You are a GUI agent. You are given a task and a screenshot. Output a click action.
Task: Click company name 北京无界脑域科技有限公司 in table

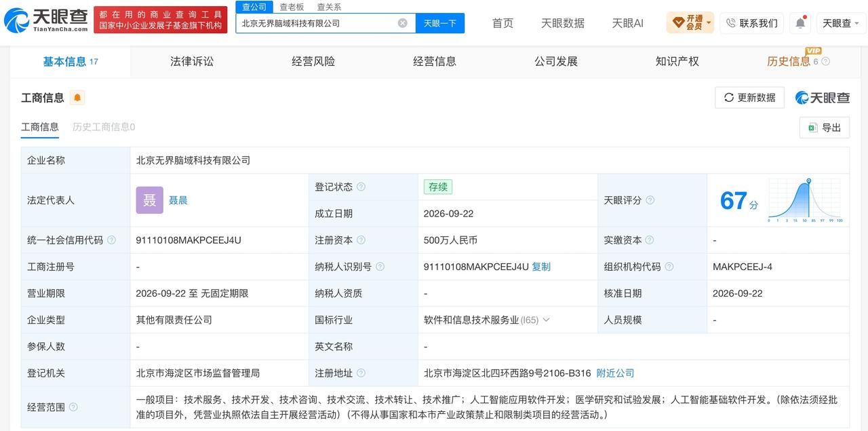coord(193,161)
